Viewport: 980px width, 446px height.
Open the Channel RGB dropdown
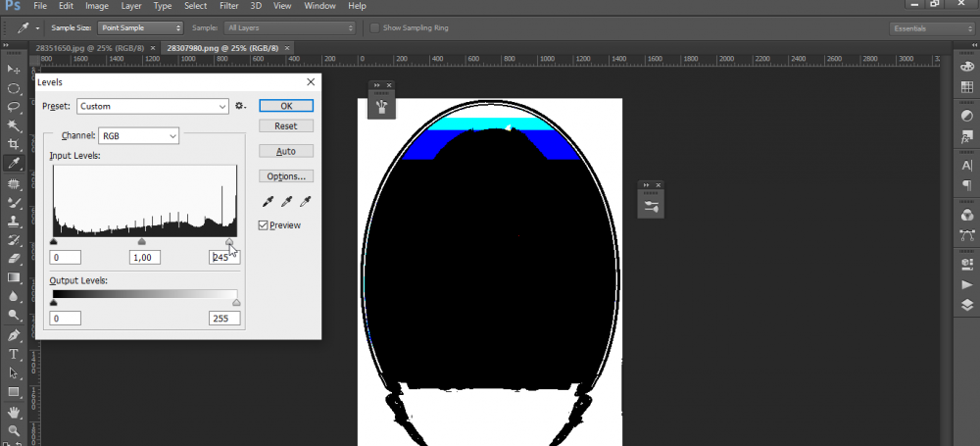[139, 135]
